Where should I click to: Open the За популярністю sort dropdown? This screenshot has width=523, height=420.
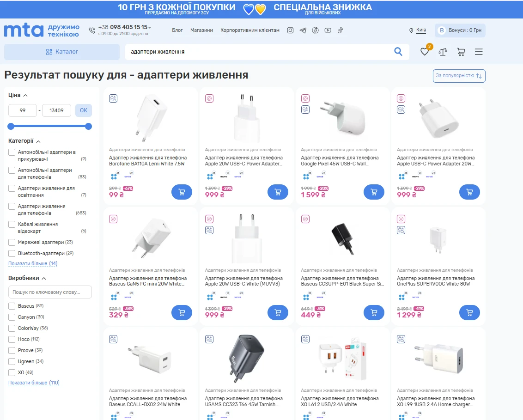(x=459, y=76)
